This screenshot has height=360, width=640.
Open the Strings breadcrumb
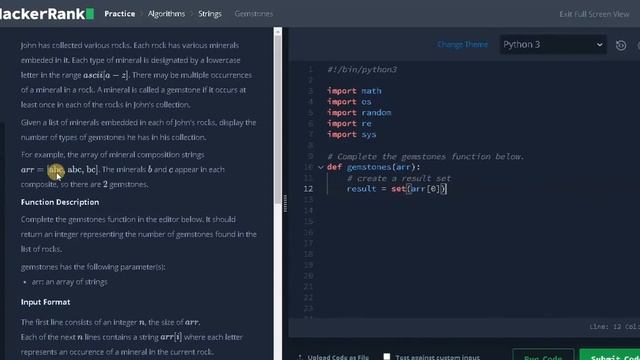pyautogui.click(x=210, y=14)
